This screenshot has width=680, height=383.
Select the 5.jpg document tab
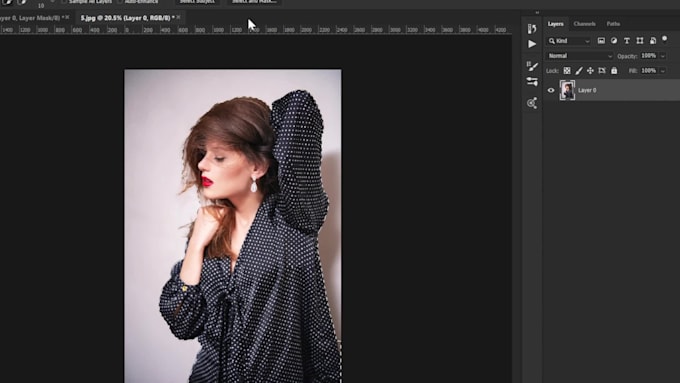click(128, 18)
